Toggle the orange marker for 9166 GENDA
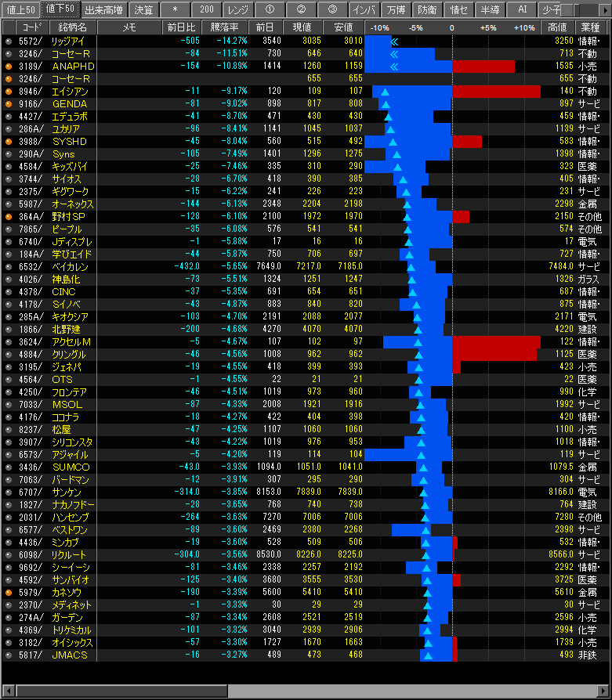This screenshot has height=700, width=612. coord(9,104)
